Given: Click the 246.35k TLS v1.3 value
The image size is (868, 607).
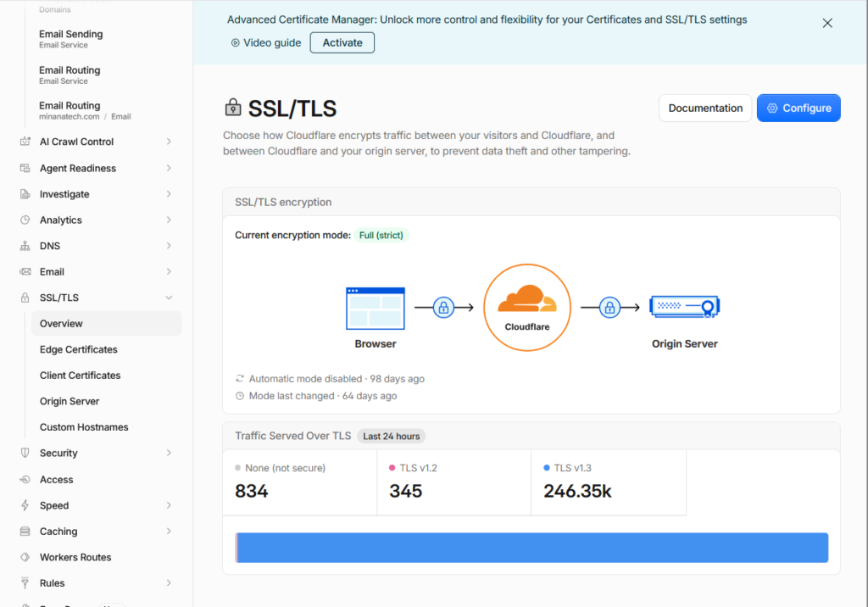Looking at the screenshot, I should (577, 491).
